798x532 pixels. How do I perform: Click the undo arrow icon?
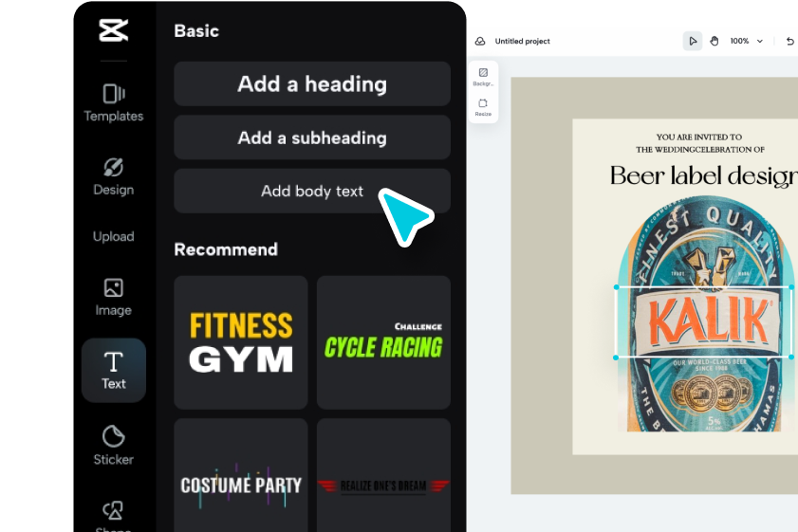pos(789,41)
